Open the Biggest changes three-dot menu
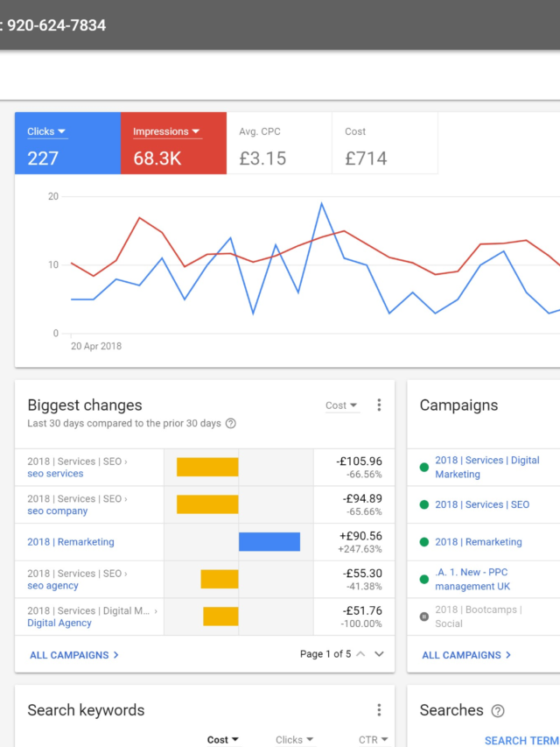This screenshot has height=747, width=560. 379,405
